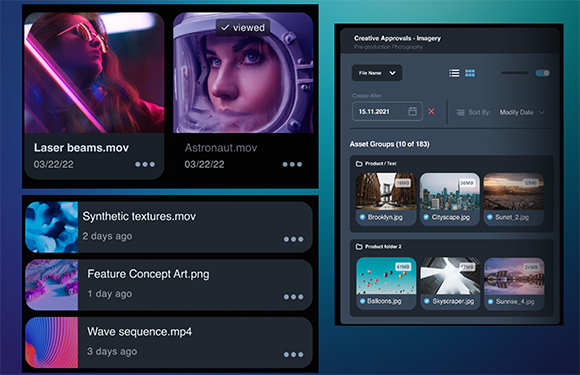Click the 1 day ago timestamp
The width and height of the screenshot is (580, 375).
click(x=109, y=294)
